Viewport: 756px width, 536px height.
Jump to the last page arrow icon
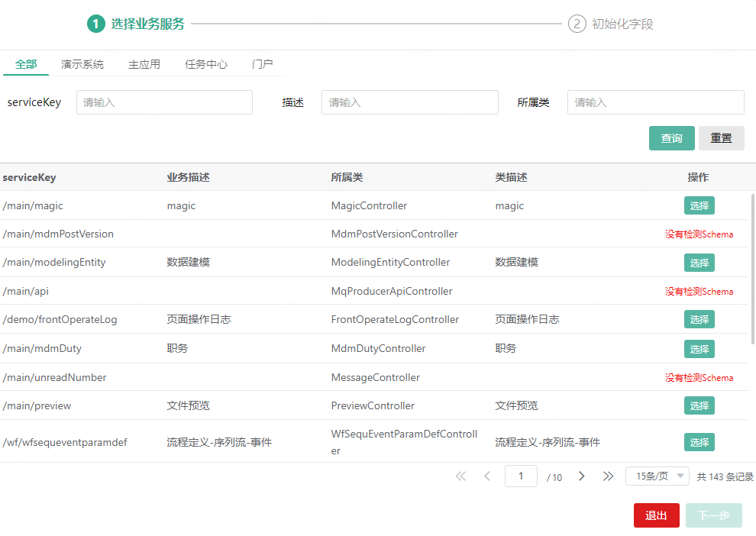608,476
